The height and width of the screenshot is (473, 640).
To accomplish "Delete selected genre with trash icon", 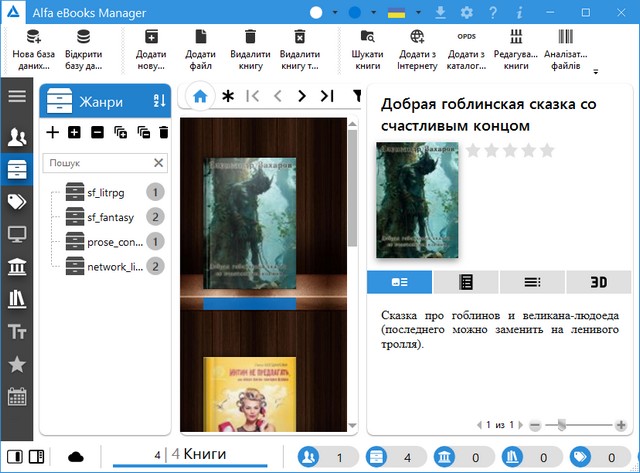I will click(164, 132).
